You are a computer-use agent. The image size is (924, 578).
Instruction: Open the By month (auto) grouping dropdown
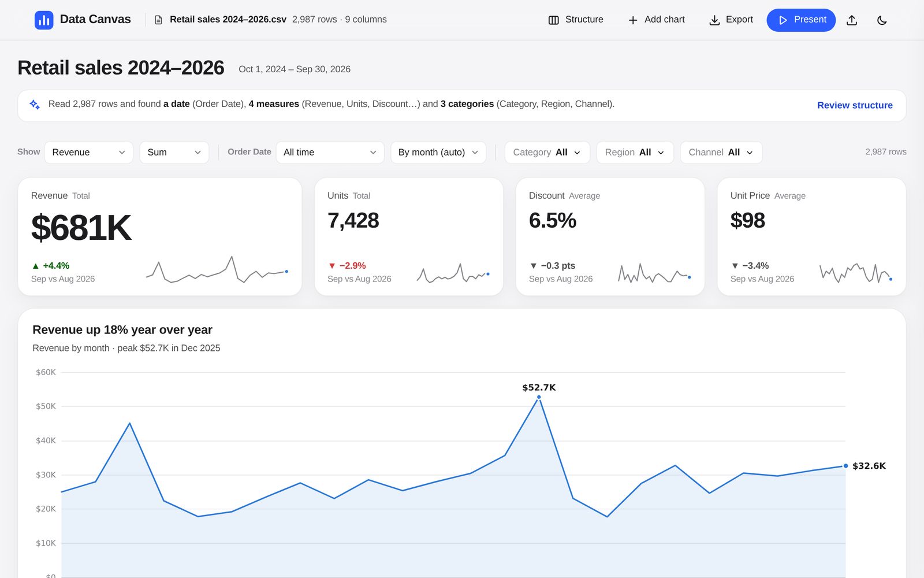[x=438, y=153]
